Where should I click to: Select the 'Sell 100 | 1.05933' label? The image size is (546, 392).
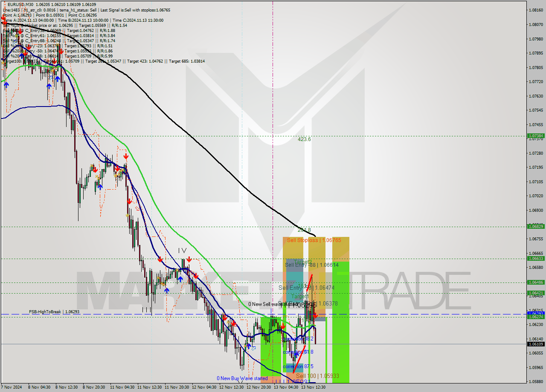click(317, 376)
